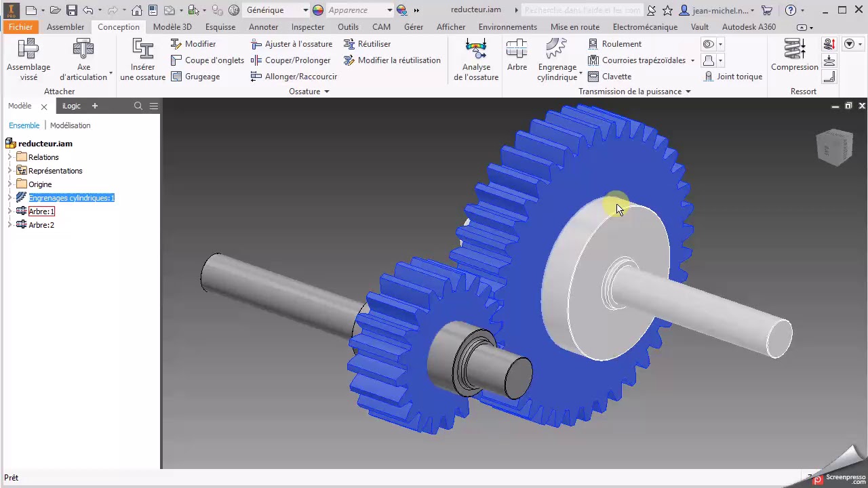Select the Engrenage cylindrique tool
Image resolution: width=868 pixels, height=488 pixels.
pyautogui.click(x=557, y=60)
